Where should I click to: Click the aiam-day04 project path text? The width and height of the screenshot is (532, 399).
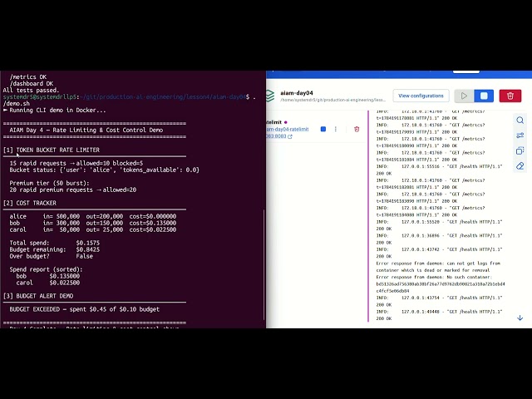[332, 100]
